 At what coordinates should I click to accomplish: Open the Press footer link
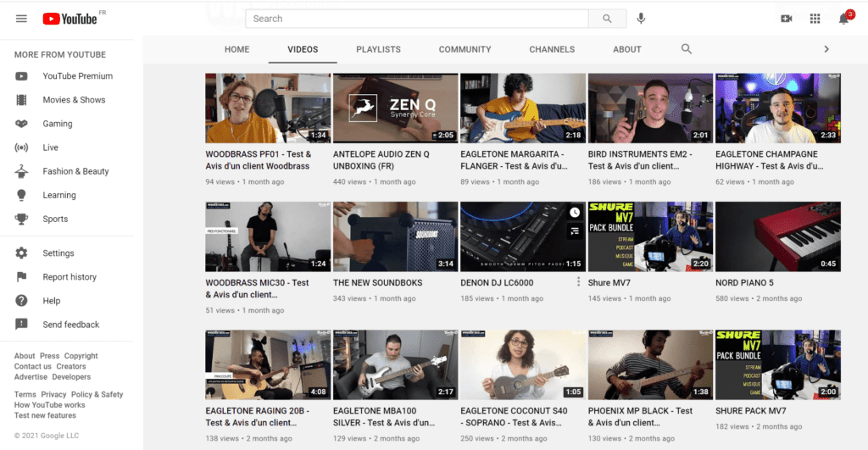tap(49, 356)
